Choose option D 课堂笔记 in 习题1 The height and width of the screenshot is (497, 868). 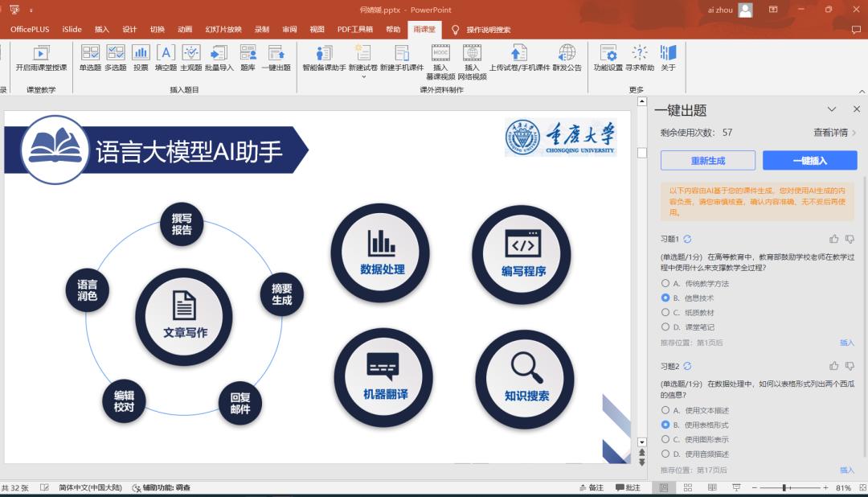click(x=665, y=327)
